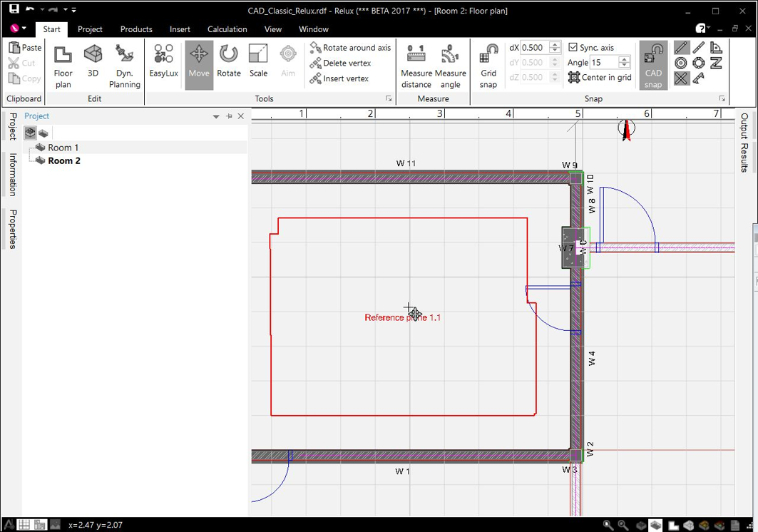Enable Grid snap
Image resolution: width=758 pixels, height=532 pixels.
point(488,66)
